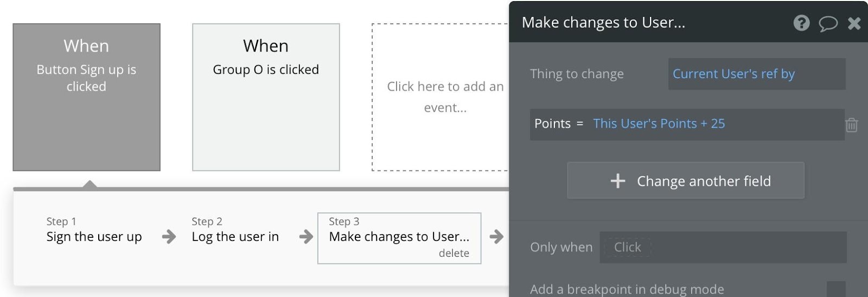Open the help question mark icon
The height and width of the screenshot is (297, 868).
point(801,23)
